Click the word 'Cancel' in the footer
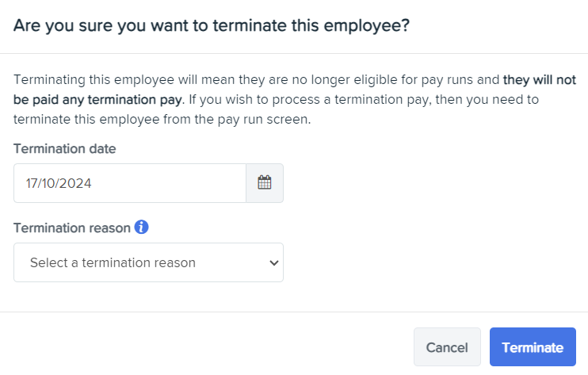This screenshot has width=588, height=375. pyautogui.click(x=447, y=347)
